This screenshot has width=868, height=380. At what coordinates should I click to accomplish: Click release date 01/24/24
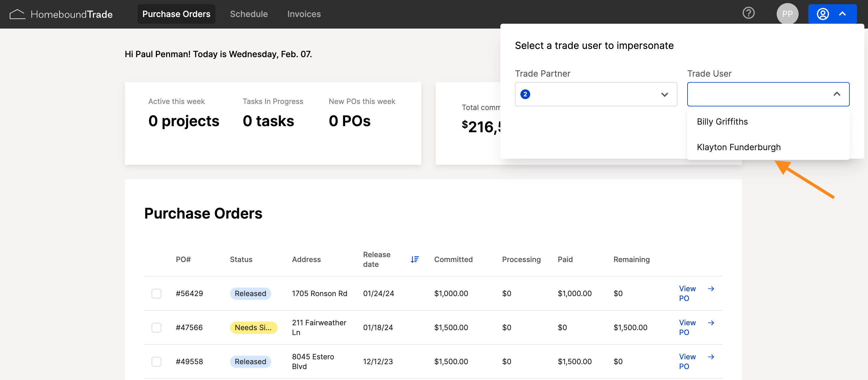point(378,293)
